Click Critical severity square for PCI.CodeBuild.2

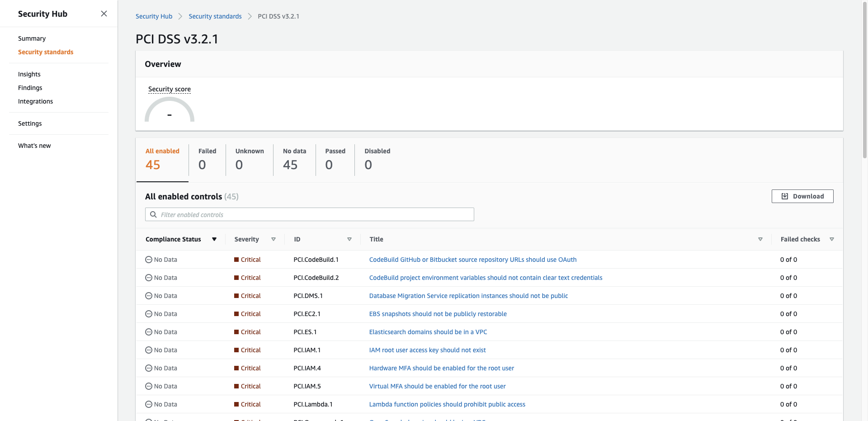tap(236, 278)
